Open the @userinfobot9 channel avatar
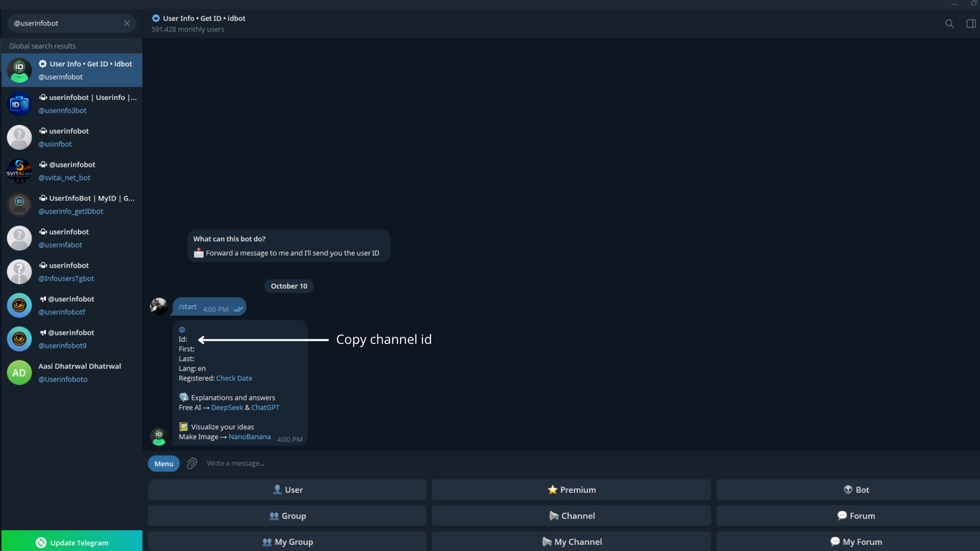The height and width of the screenshot is (551, 980). tap(19, 339)
